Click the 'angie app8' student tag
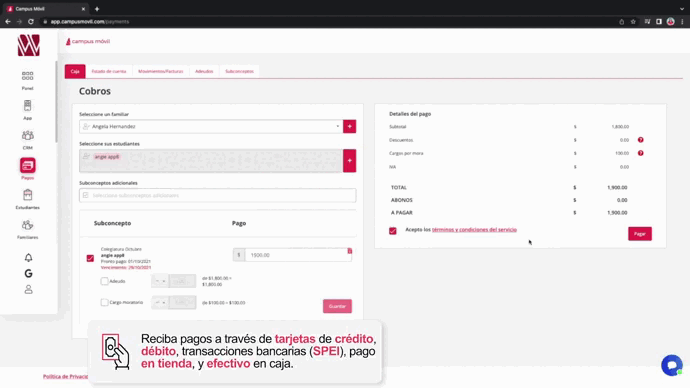The height and width of the screenshot is (388, 690). tap(106, 157)
